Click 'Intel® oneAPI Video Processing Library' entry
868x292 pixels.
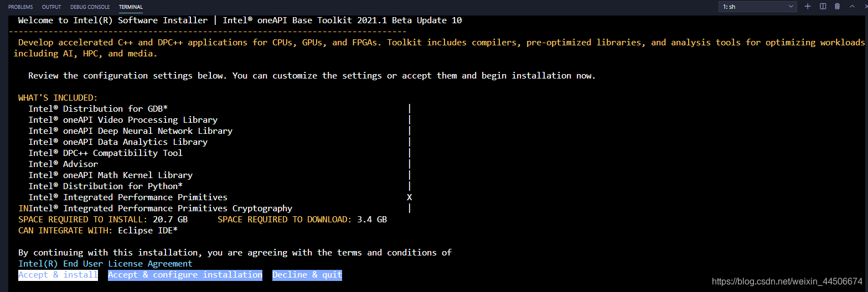pyautogui.click(x=123, y=120)
